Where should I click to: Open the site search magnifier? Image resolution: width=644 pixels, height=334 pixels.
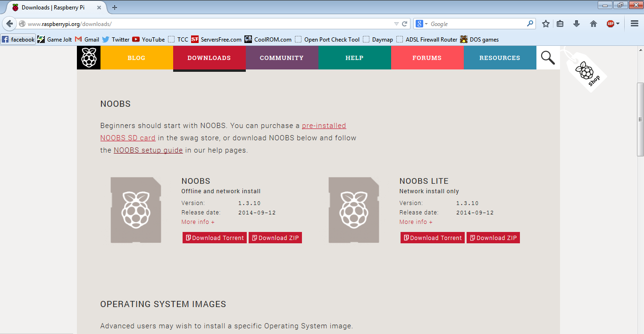tap(547, 57)
